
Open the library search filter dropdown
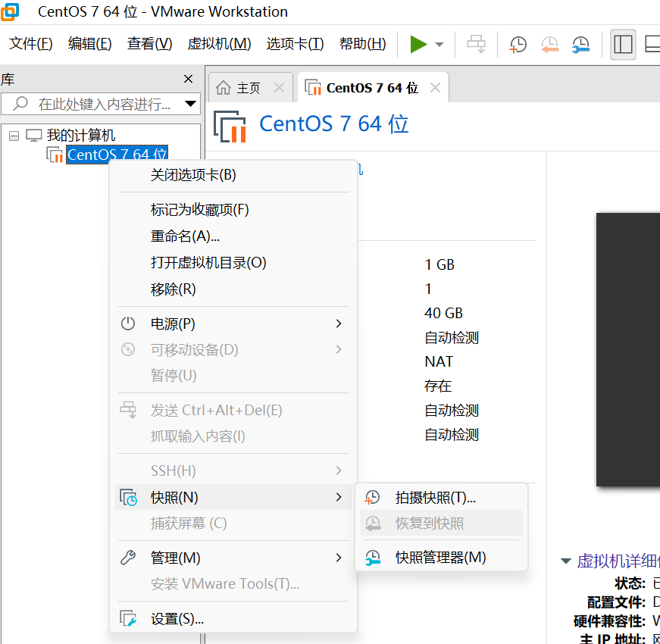coord(191,104)
